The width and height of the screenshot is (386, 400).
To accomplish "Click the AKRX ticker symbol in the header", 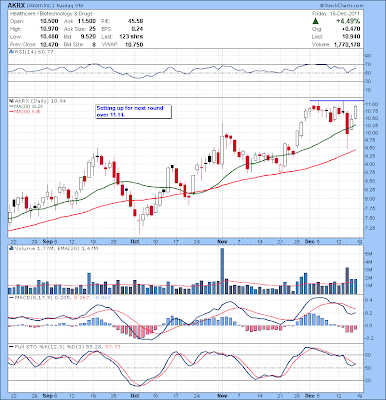I will [16, 6].
